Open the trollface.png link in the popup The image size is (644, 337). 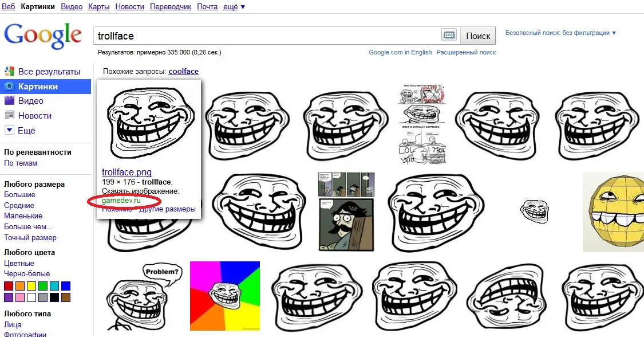[x=127, y=172]
